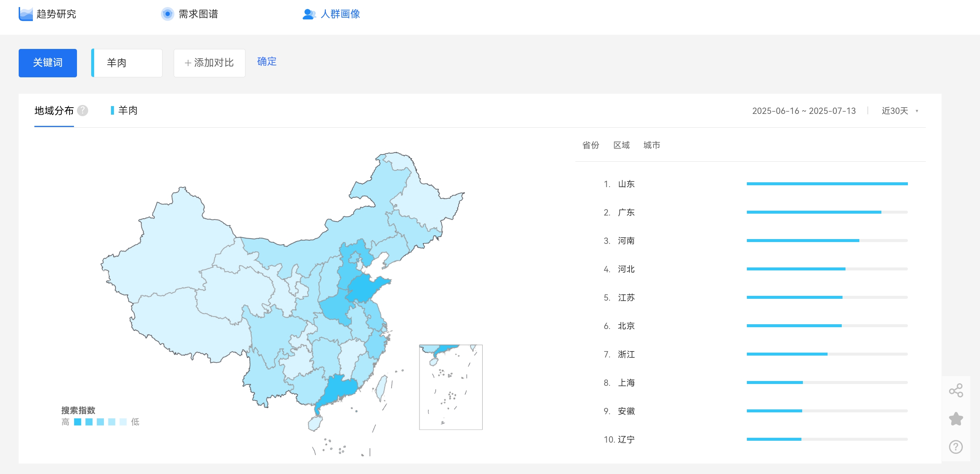
Task: Click the help question mark beside 地域分布
Action: [x=83, y=111]
